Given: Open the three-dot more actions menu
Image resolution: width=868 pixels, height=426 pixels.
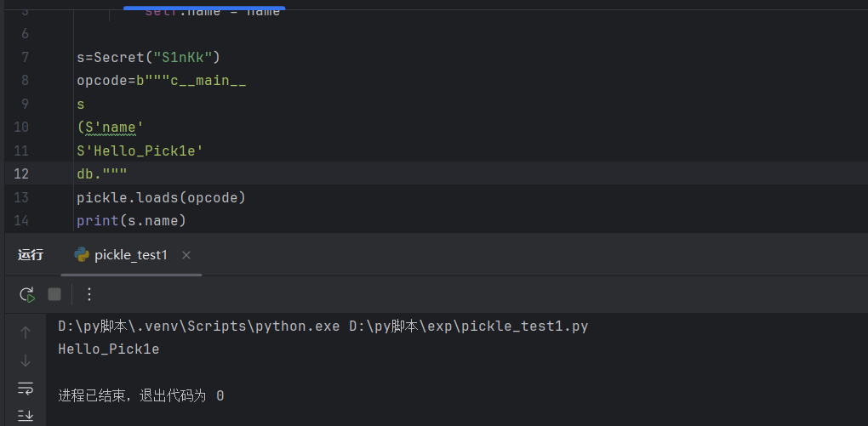Looking at the screenshot, I should click(89, 294).
